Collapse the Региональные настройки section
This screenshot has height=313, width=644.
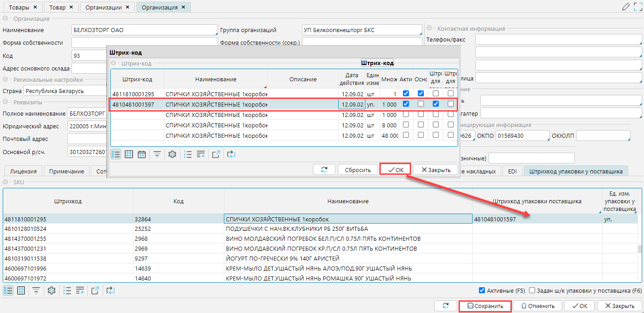pyautogui.click(x=6, y=79)
